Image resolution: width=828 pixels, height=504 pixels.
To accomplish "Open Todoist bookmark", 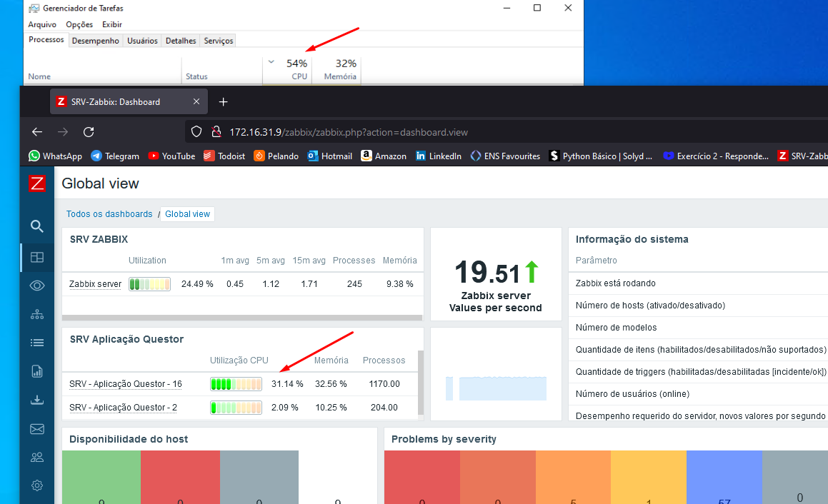I will tap(224, 156).
